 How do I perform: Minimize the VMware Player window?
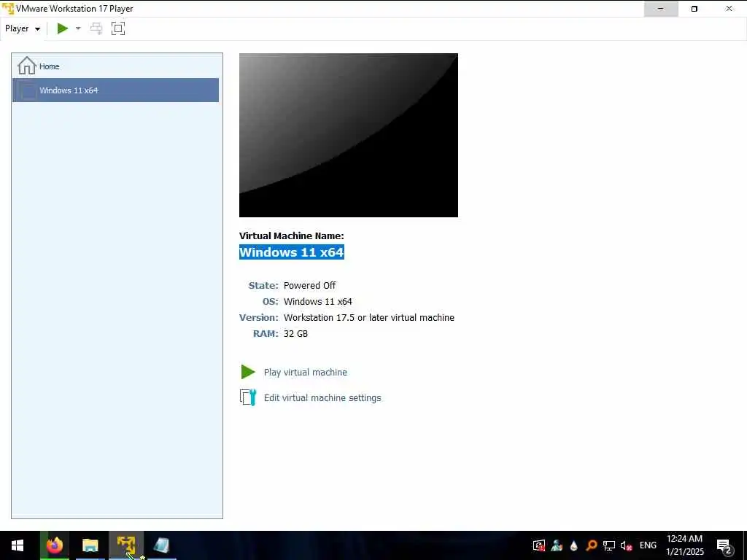(661, 9)
